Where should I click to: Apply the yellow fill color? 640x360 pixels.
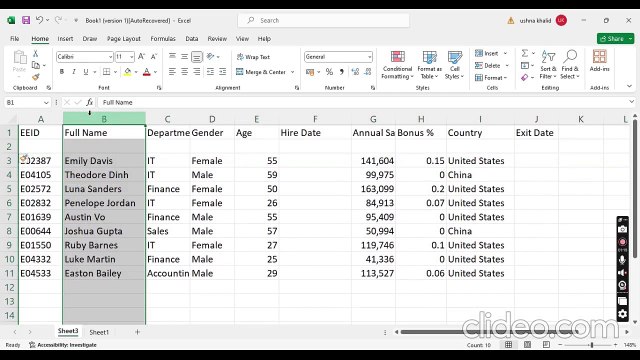(128, 72)
